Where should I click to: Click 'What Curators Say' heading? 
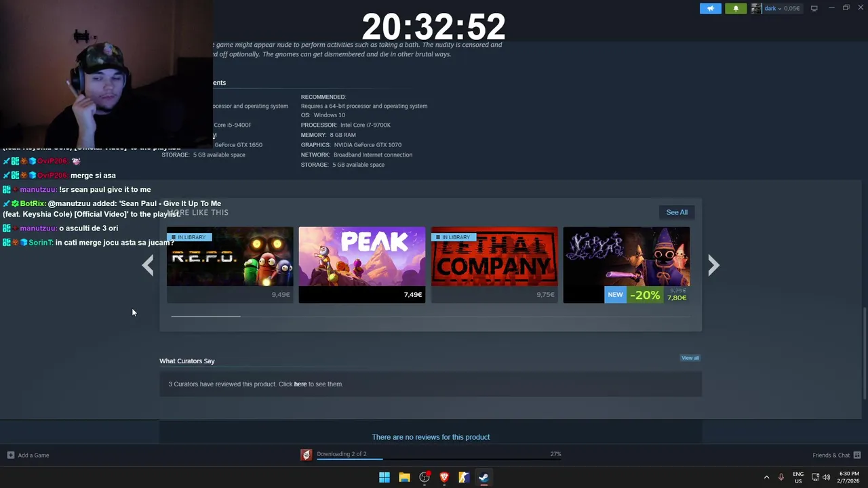click(x=186, y=361)
